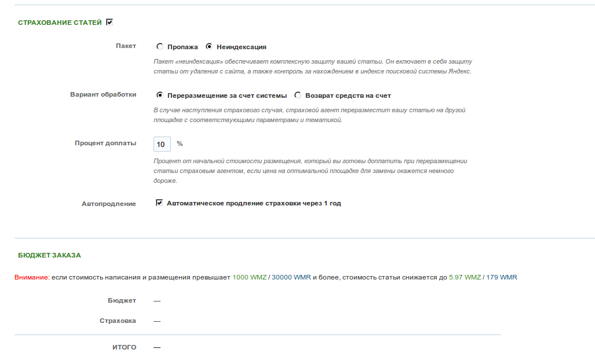Choose Возврат средств на счет option

coord(298,95)
